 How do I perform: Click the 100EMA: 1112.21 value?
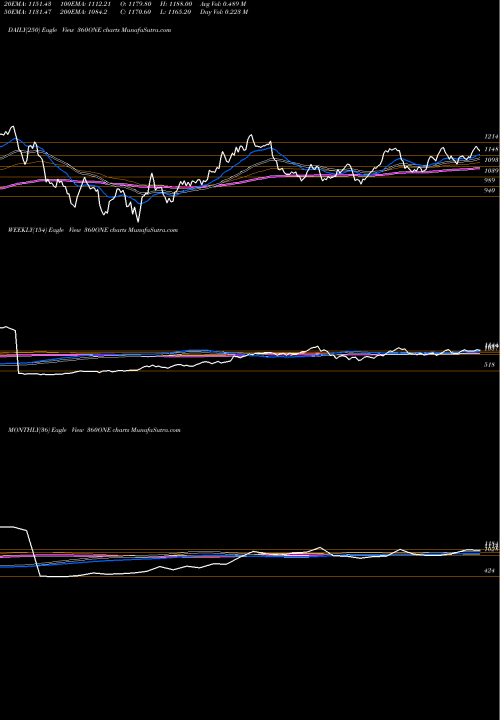(86, 4)
